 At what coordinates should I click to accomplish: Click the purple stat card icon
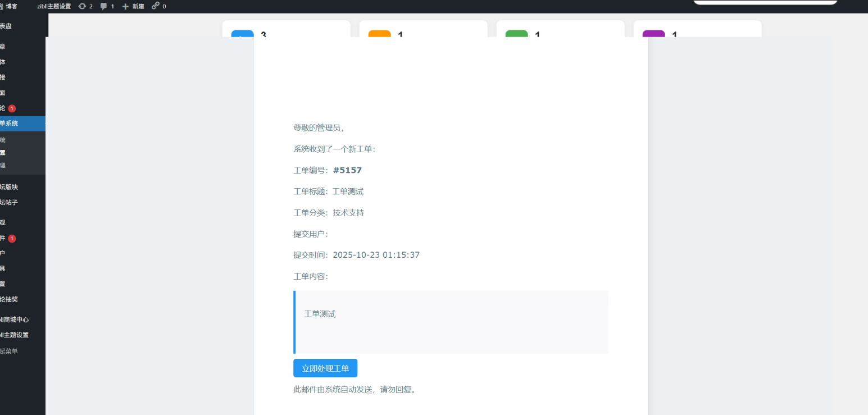click(x=653, y=34)
